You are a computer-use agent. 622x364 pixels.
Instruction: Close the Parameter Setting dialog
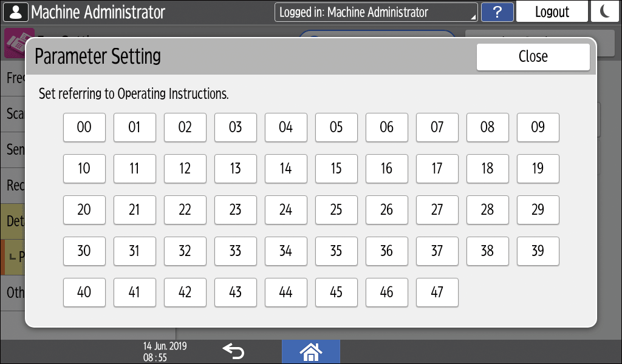pyautogui.click(x=533, y=57)
